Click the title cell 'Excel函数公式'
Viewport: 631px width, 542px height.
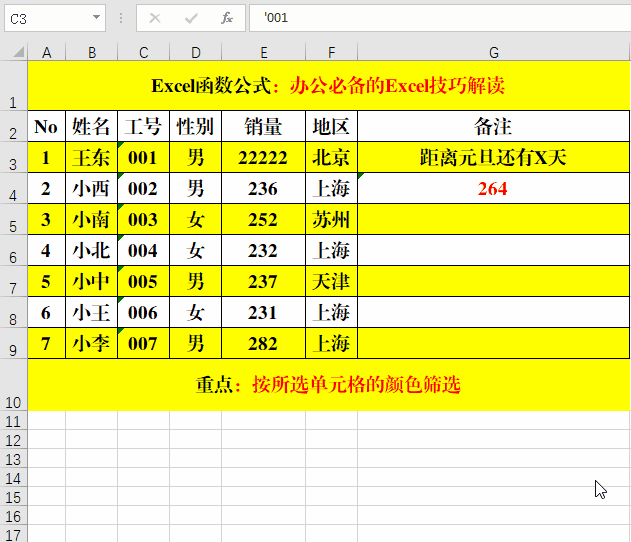tap(329, 86)
